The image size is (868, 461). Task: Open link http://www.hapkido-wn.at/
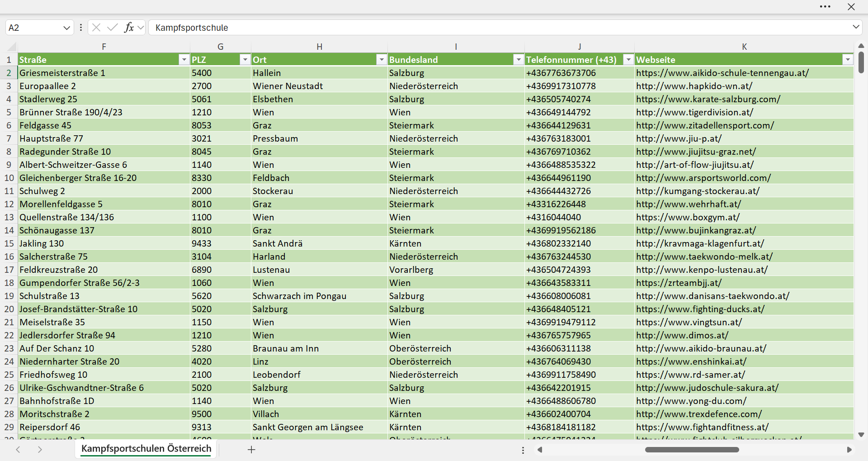[694, 86]
